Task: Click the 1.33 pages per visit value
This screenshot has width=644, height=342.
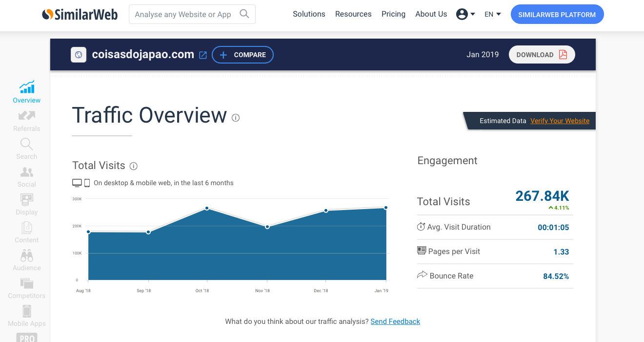Action: pos(561,252)
